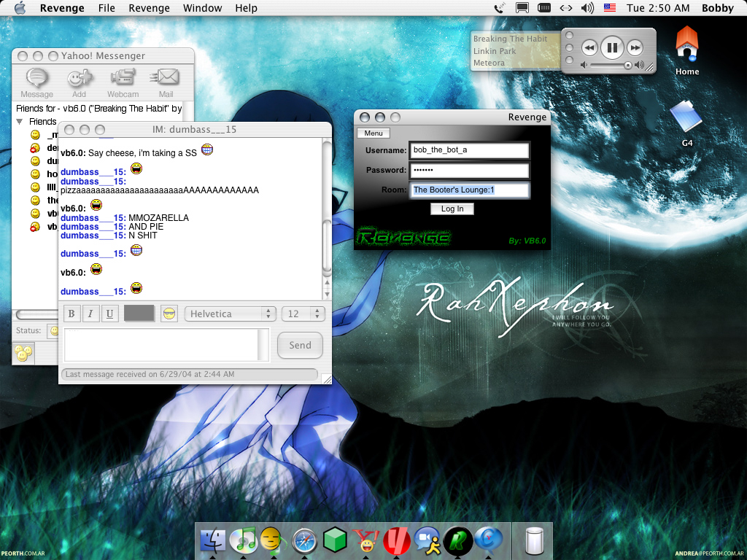Open the emoticon picker in IM window

coord(169,314)
